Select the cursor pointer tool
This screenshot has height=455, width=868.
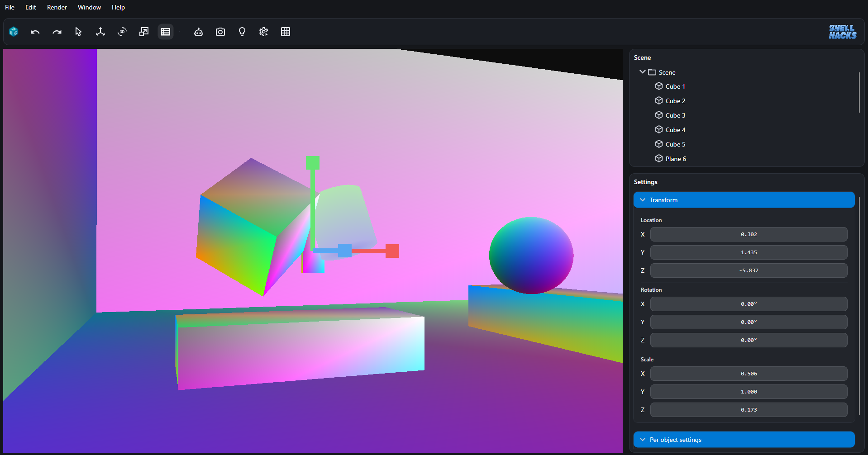[x=78, y=32]
